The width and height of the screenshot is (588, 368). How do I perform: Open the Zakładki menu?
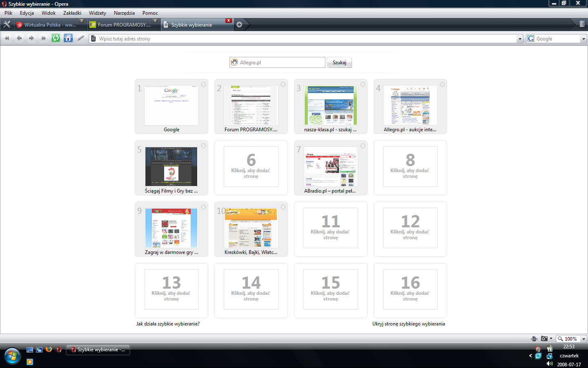coord(72,13)
